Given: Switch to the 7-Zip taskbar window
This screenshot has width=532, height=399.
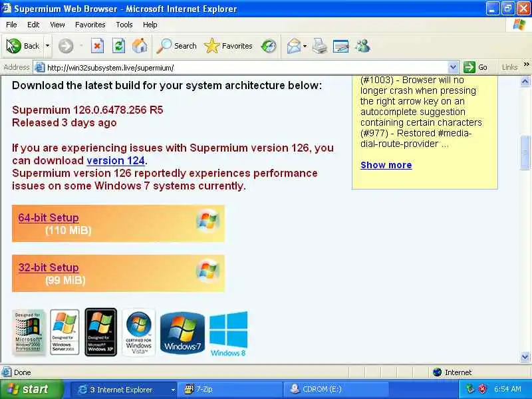Looking at the screenshot, I should coord(230,390).
